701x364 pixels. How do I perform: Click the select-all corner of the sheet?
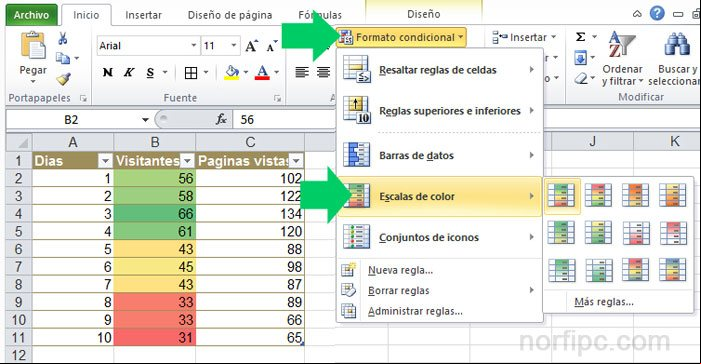click(x=19, y=143)
